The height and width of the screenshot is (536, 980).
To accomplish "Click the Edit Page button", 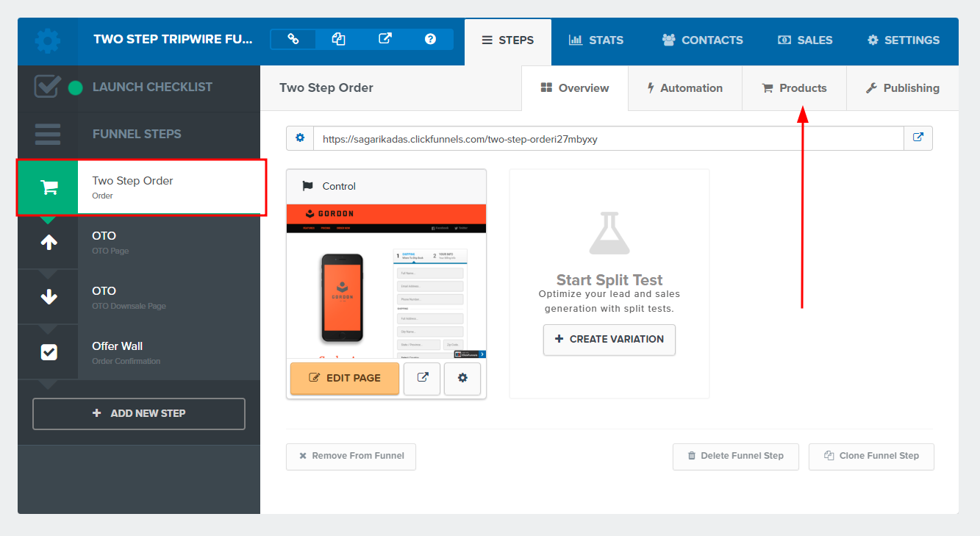I will (345, 378).
